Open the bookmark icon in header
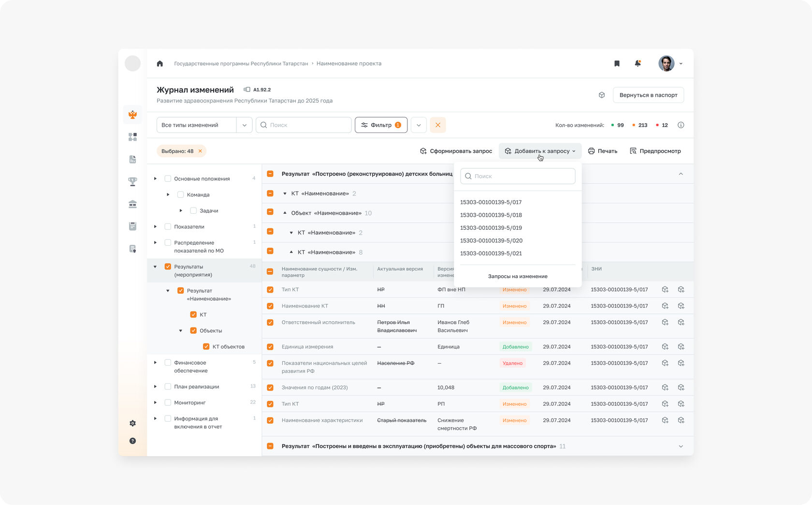 pos(617,63)
